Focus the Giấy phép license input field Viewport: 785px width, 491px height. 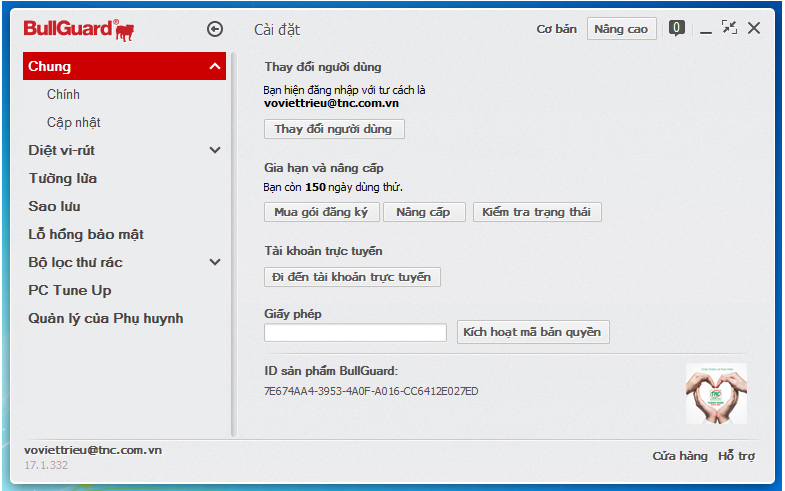point(355,333)
